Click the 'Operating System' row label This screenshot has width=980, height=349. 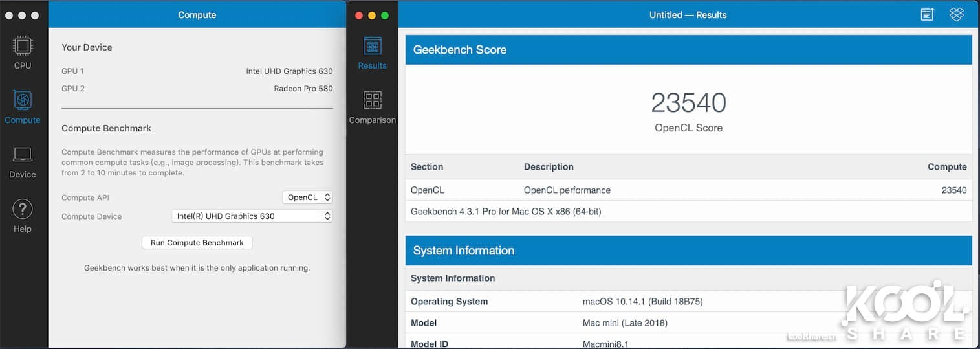[450, 302]
